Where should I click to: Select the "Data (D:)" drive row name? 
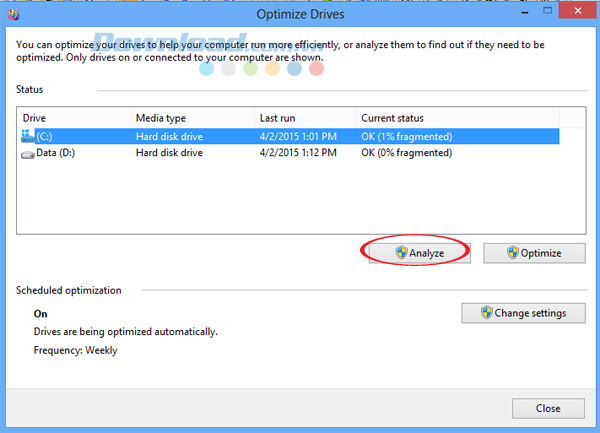click(x=55, y=153)
